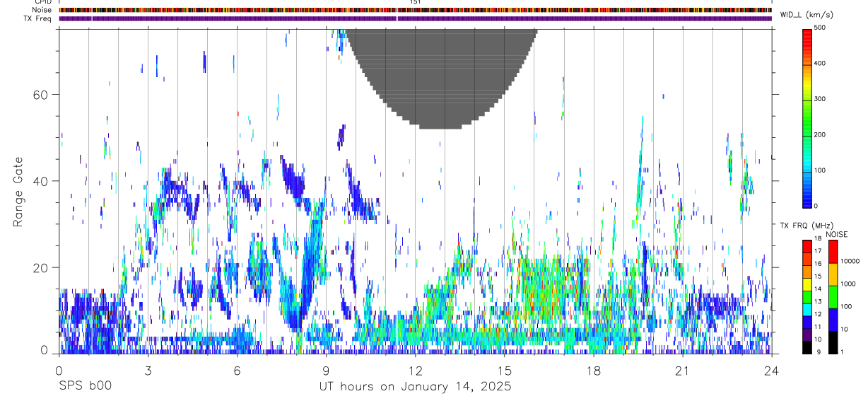Image resolution: width=868 pixels, height=401 pixels.
Task: Click the TX FRQ color scale bar
Action: pyautogui.click(x=808, y=296)
